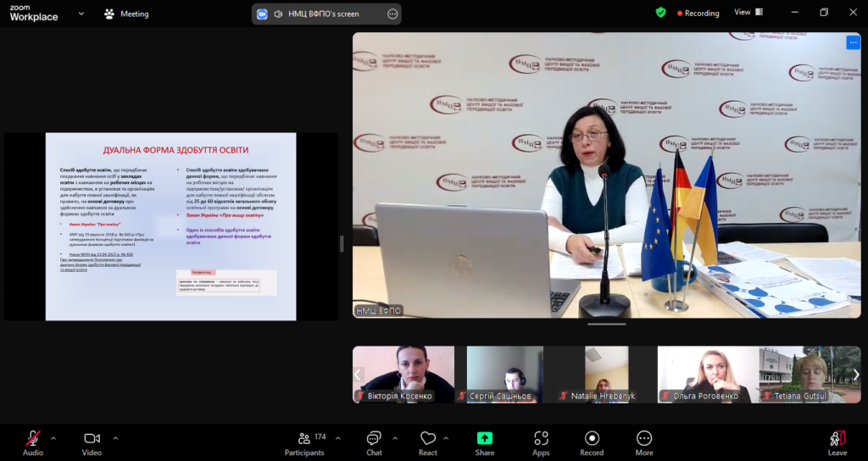Open the View layout menu

[x=748, y=13]
